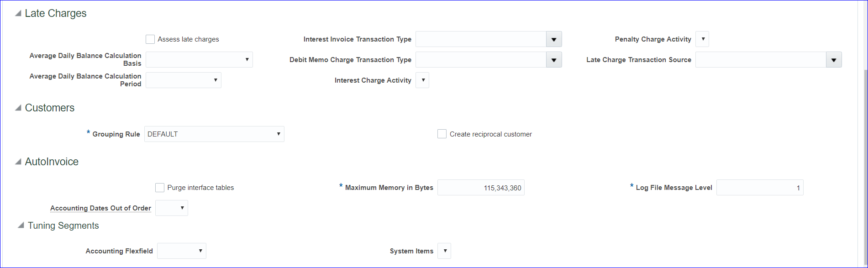Open the Grouping Rule DEFAULT dropdown
Image resolution: width=868 pixels, height=268 pixels.
(214, 134)
